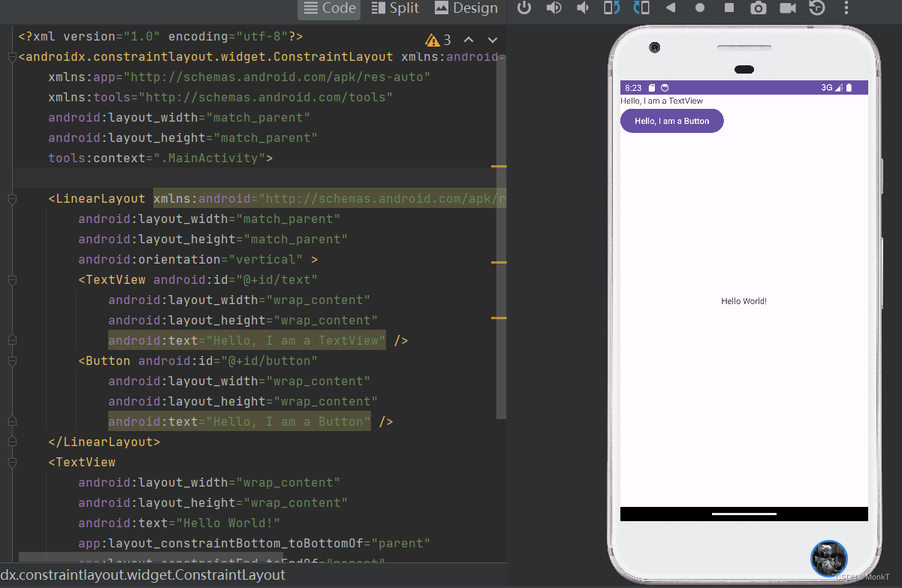
Task: Click the emulator Back triangle icon
Action: (x=671, y=8)
